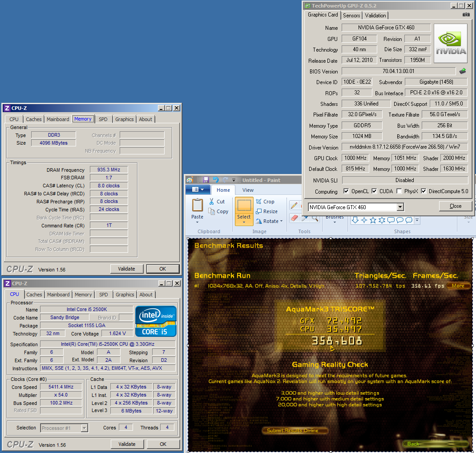Click the Copy icon in Paint

point(212,211)
